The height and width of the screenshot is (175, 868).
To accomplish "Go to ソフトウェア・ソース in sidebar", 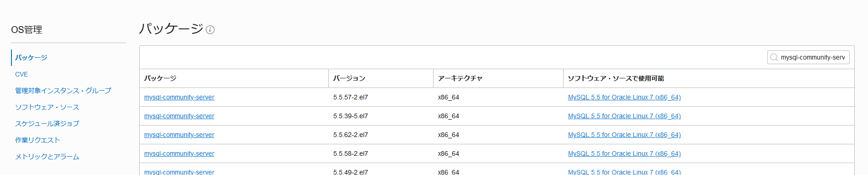I will click(47, 107).
